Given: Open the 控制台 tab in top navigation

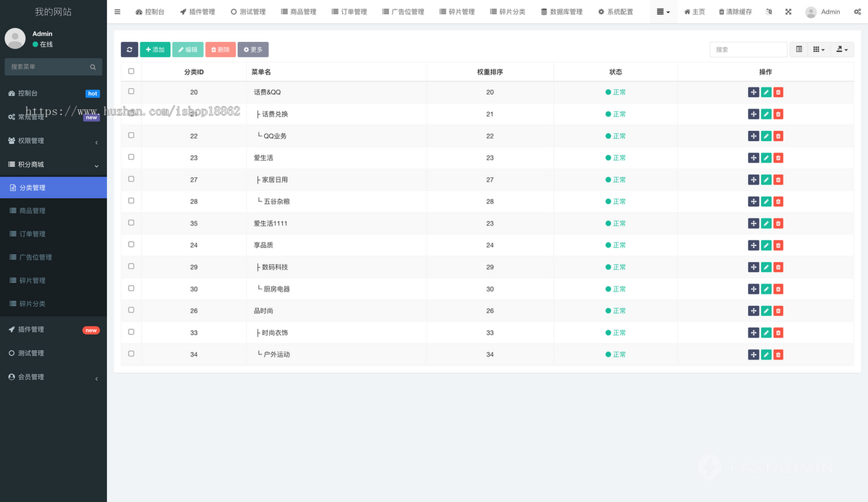Looking at the screenshot, I should point(150,12).
